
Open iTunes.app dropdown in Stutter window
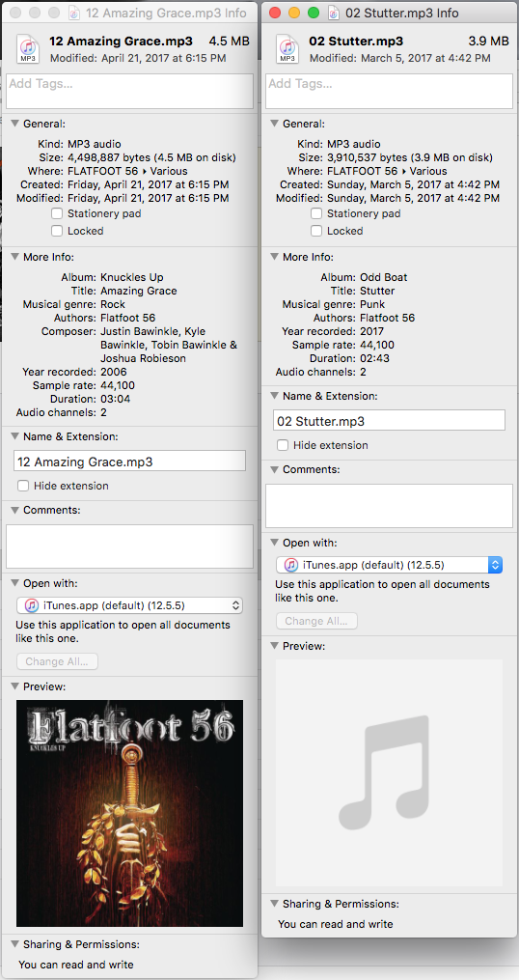[389, 565]
